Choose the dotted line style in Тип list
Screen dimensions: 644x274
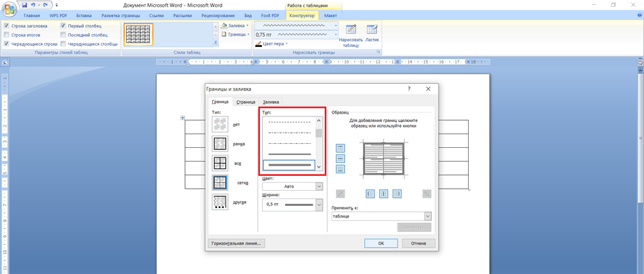point(289,122)
